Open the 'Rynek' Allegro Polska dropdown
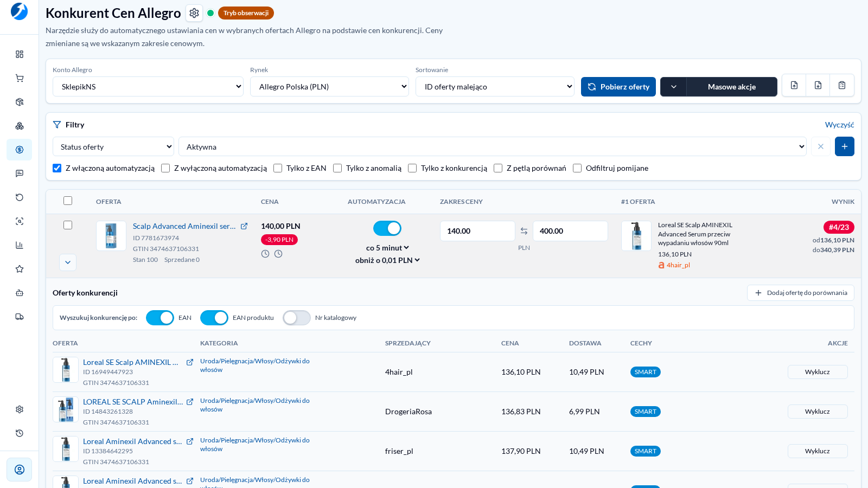Image resolution: width=868 pixels, height=488 pixels. tap(329, 87)
